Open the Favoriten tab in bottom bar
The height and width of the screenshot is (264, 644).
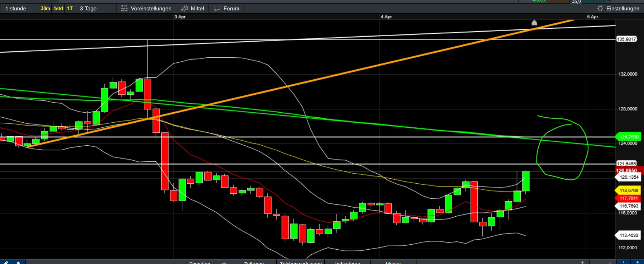pos(200,263)
